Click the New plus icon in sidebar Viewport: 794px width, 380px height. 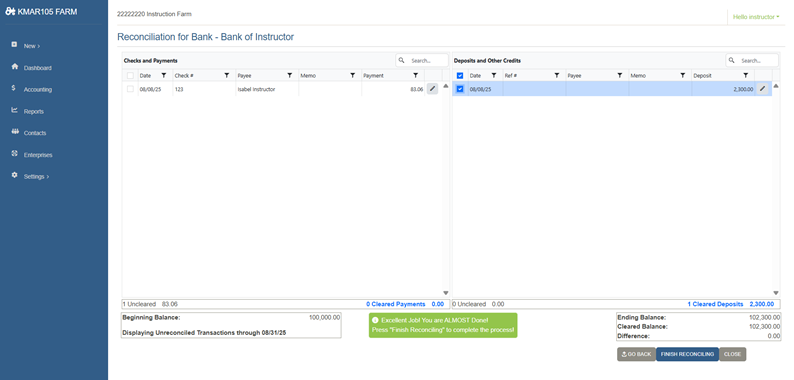(x=14, y=45)
